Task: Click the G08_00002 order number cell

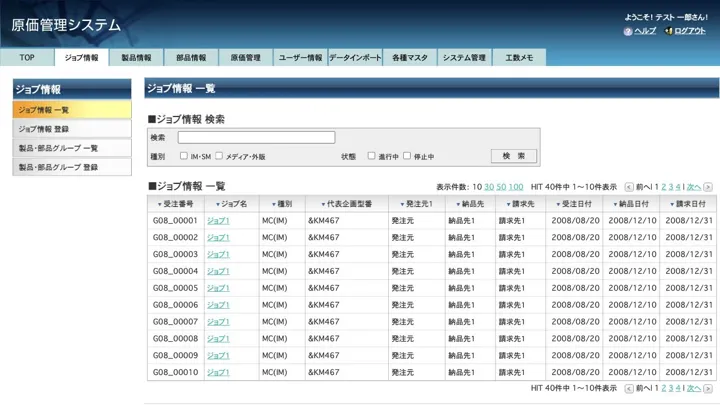Action: pos(175,237)
